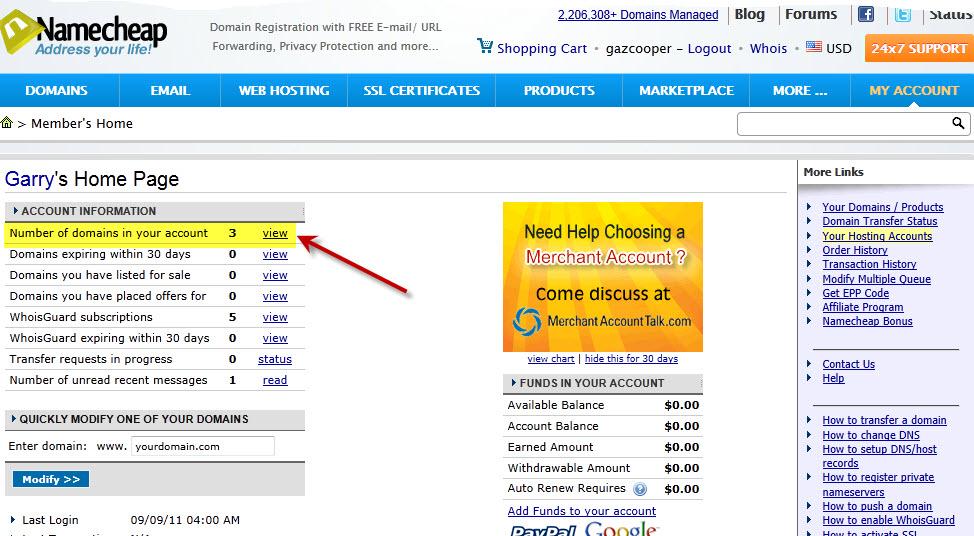Viewport: 974px width, 536px height.
Task: Click the US flag currency icon
Action: 814,47
